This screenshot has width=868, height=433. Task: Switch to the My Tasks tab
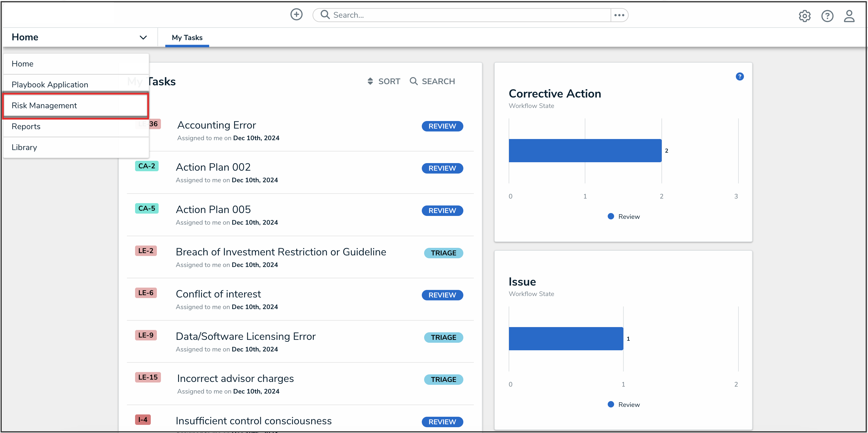pos(187,37)
